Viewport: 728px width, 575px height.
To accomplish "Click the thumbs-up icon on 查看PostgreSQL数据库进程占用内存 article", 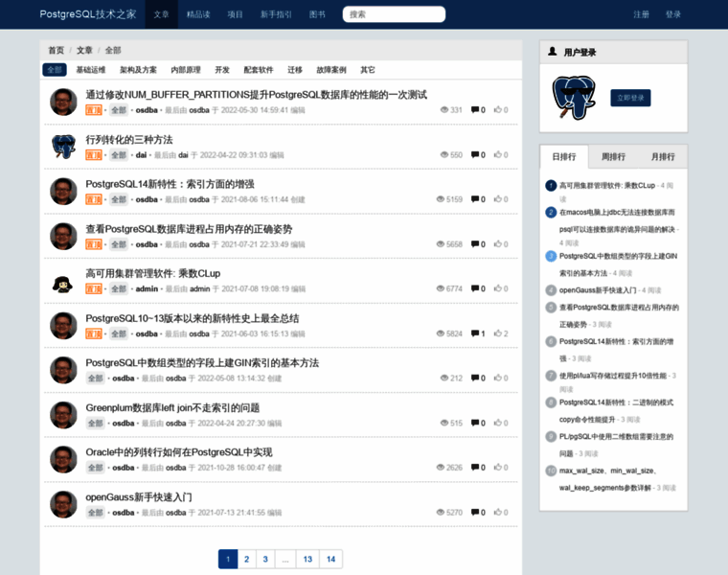I will pos(498,243).
